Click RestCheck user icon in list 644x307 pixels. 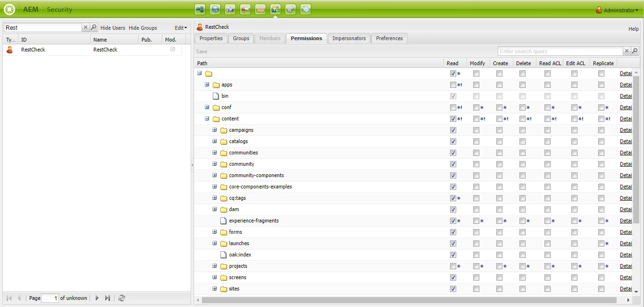(10, 49)
